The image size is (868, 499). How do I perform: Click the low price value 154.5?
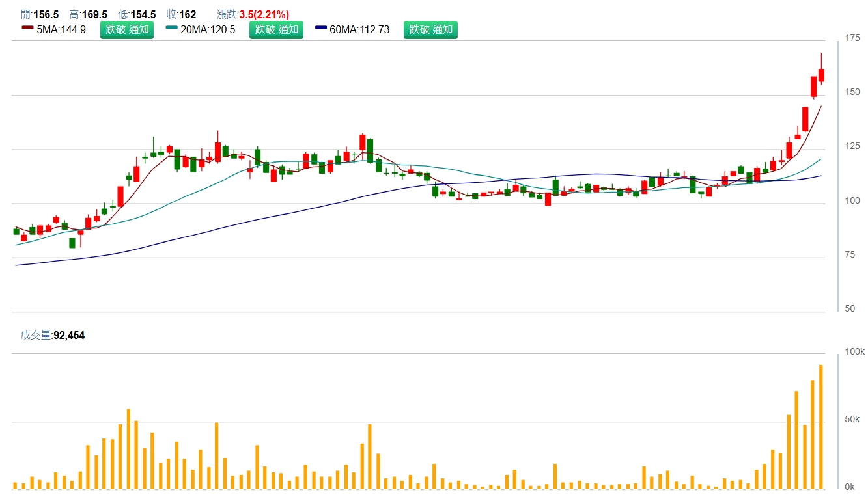pyautogui.click(x=143, y=14)
